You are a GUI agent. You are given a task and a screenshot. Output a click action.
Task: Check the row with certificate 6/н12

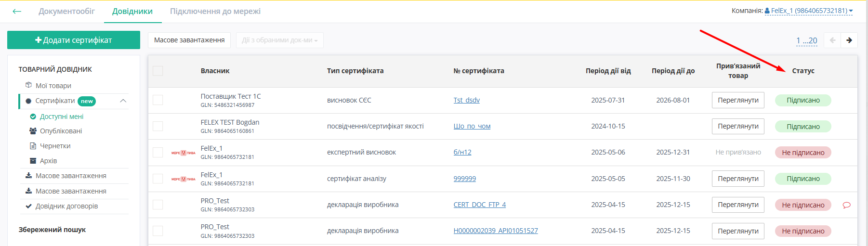pyautogui.click(x=158, y=152)
